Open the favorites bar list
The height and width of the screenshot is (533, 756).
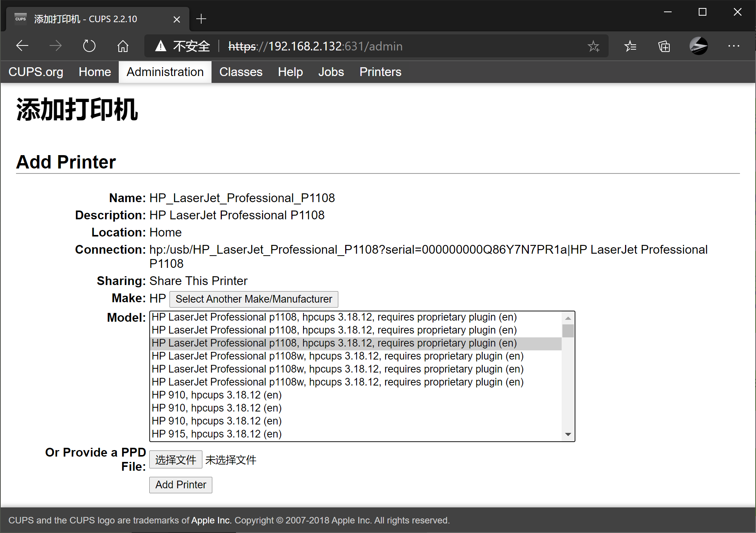click(x=630, y=46)
